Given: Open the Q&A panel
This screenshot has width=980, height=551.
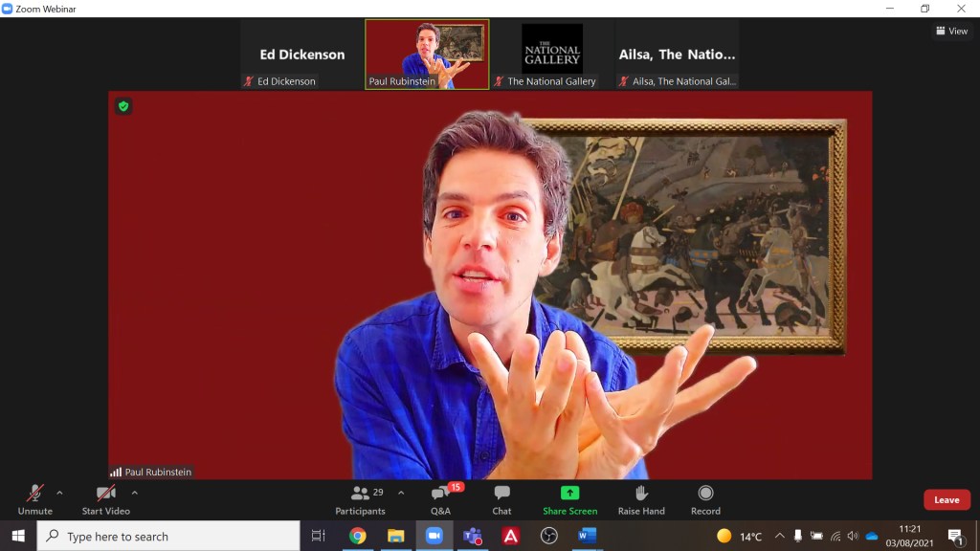Looking at the screenshot, I should coord(440,497).
